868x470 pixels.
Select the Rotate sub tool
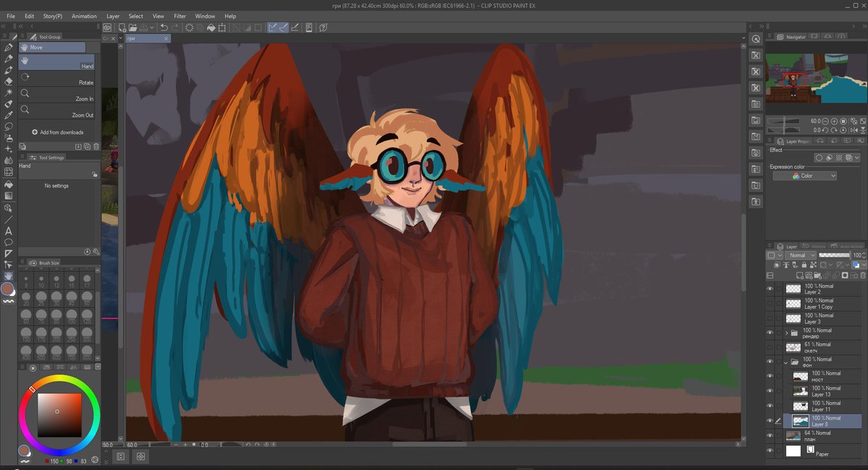click(56, 79)
